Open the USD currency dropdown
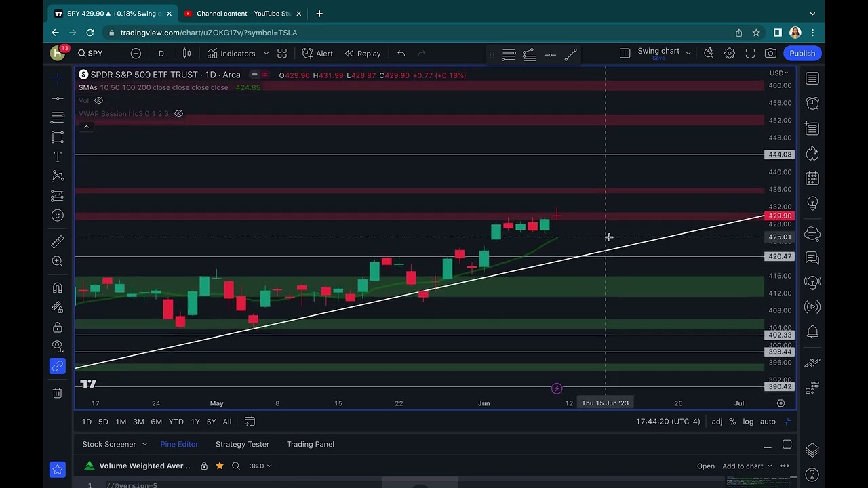The width and height of the screenshot is (868, 488). tap(778, 73)
